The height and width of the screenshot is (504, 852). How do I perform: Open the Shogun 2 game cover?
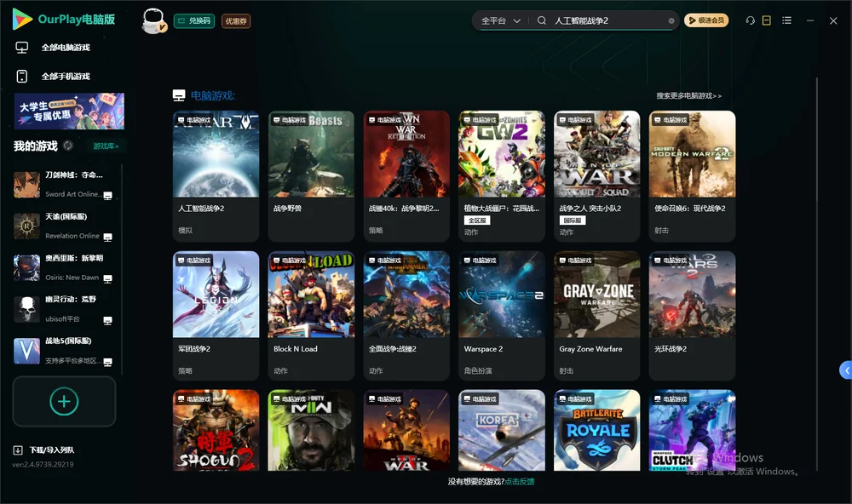216,430
